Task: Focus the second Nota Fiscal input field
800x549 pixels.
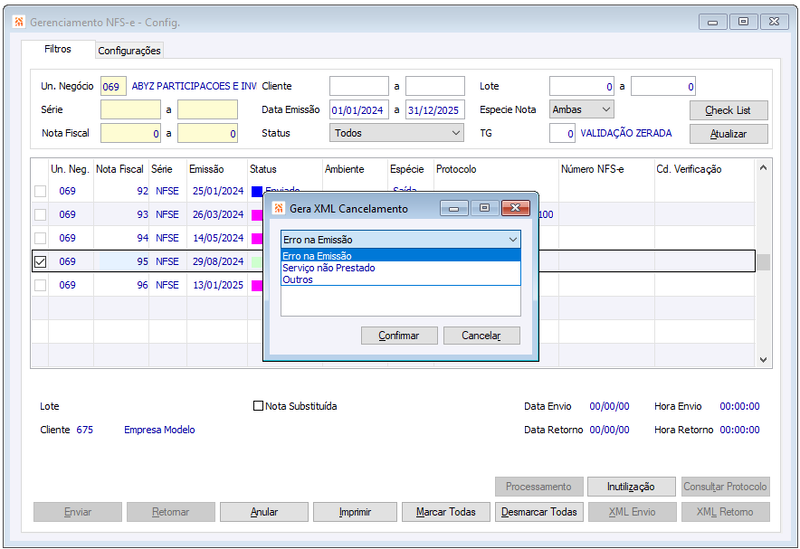Action: pos(208,133)
